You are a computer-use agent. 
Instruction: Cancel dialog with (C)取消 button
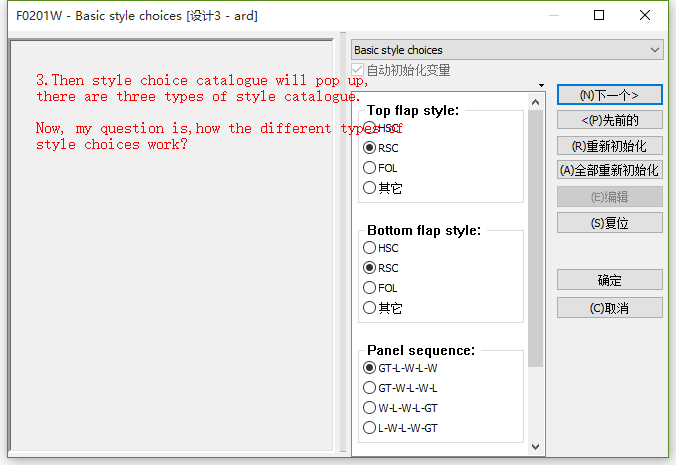[x=609, y=308]
